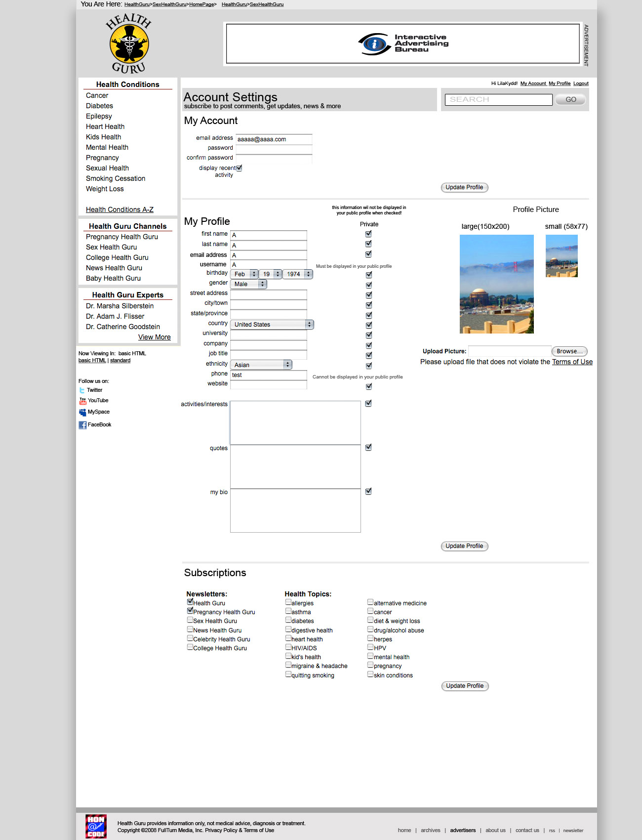Check the allergies health topic

tap(288, 602)
